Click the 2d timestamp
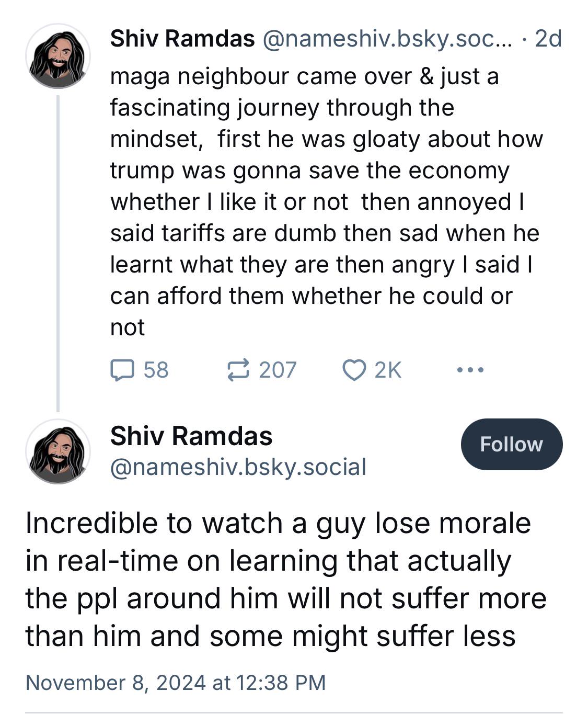The image size is (588, 714). [x=548, y=39]
